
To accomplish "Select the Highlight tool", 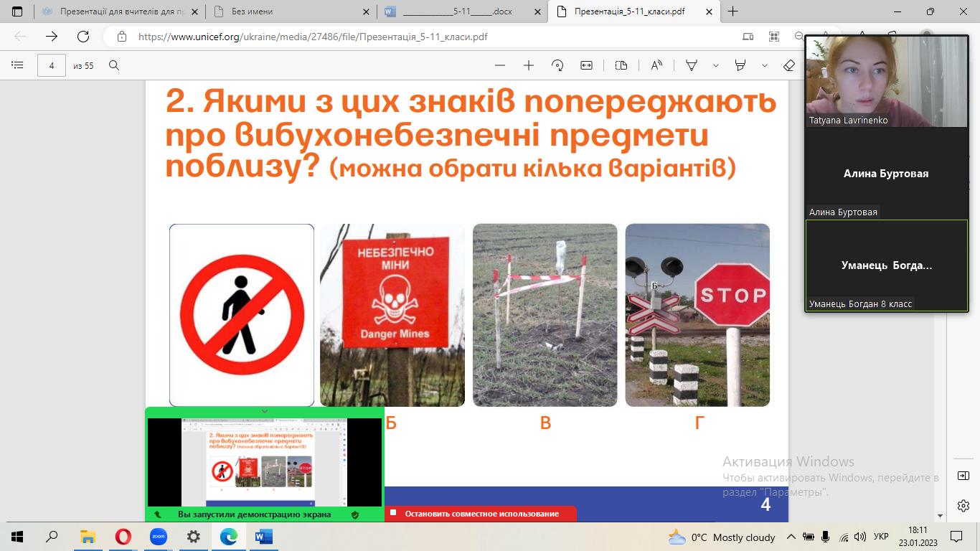I will coord(740,65).
